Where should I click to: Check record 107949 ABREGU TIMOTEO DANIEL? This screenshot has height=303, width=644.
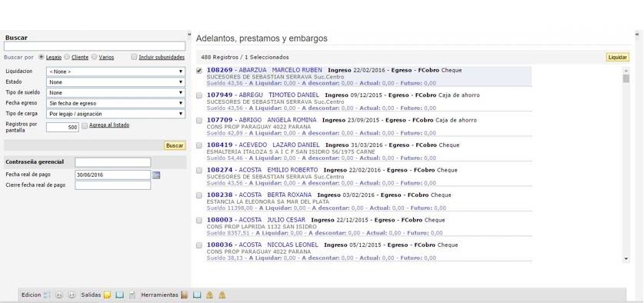click(199, 95)
